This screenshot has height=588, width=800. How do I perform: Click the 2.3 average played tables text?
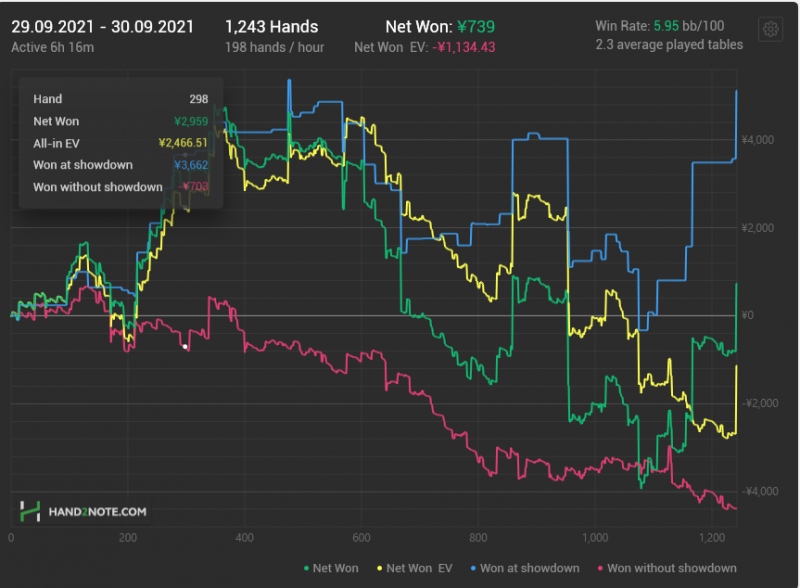point(669,45)
